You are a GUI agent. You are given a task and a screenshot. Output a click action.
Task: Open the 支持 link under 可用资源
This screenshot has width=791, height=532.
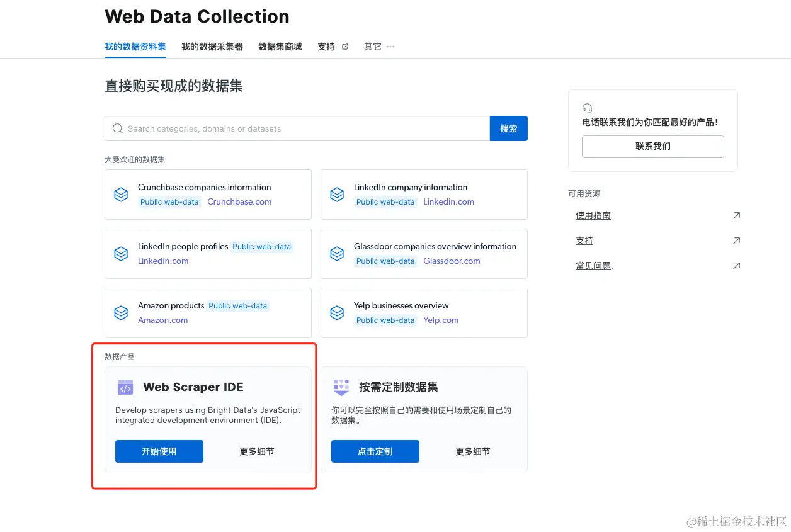(584, 241)
